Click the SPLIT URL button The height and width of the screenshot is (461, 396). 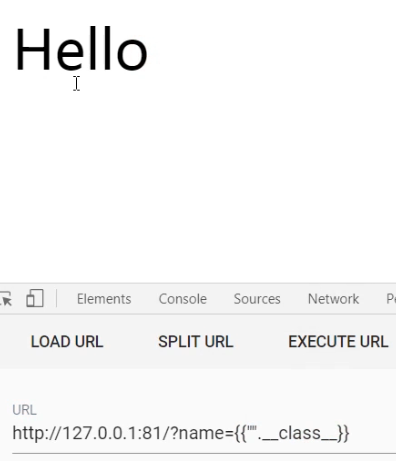[196, 342]
